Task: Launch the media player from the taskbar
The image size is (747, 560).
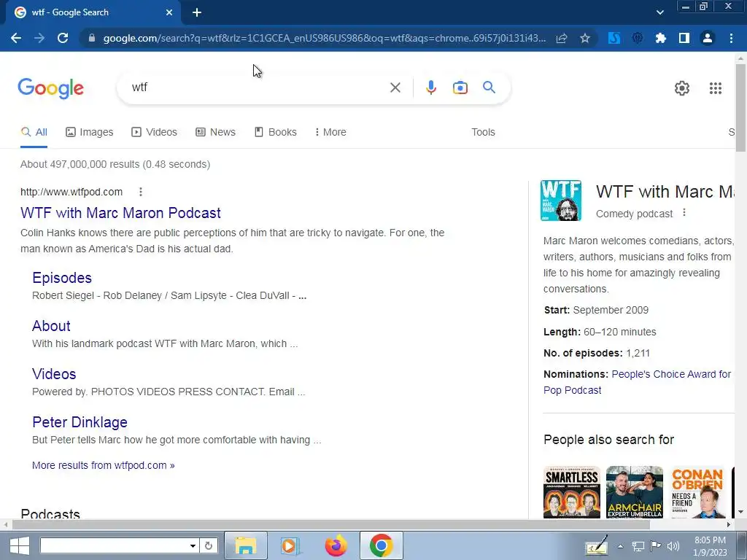Action: (289, 545)
